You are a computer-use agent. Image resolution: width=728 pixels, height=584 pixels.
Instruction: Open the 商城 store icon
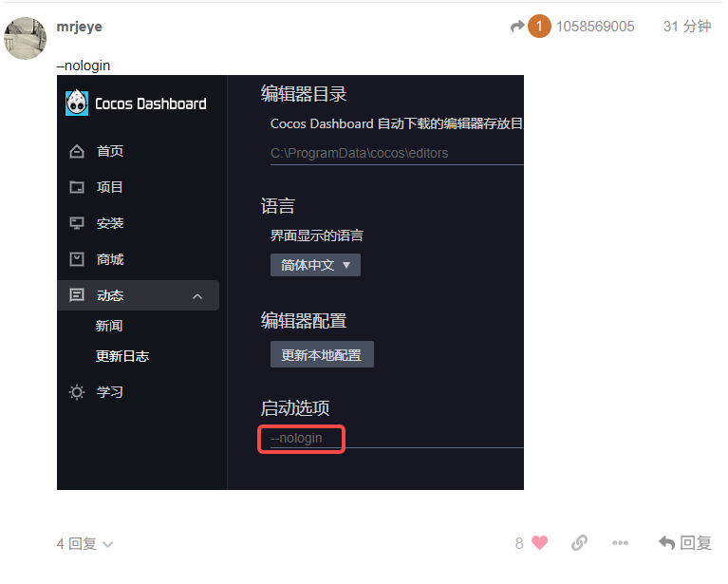coord(77,259)
